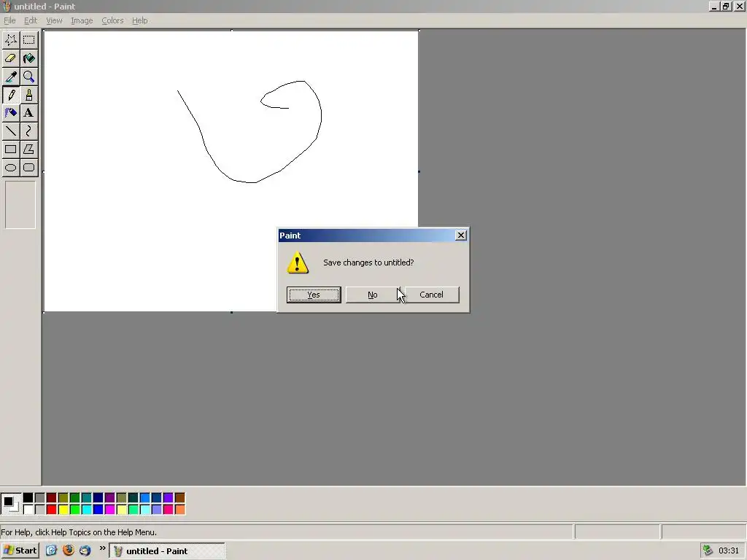747x560 pixels.
Task: Choose the teal palette color
Action: point(86,497)
